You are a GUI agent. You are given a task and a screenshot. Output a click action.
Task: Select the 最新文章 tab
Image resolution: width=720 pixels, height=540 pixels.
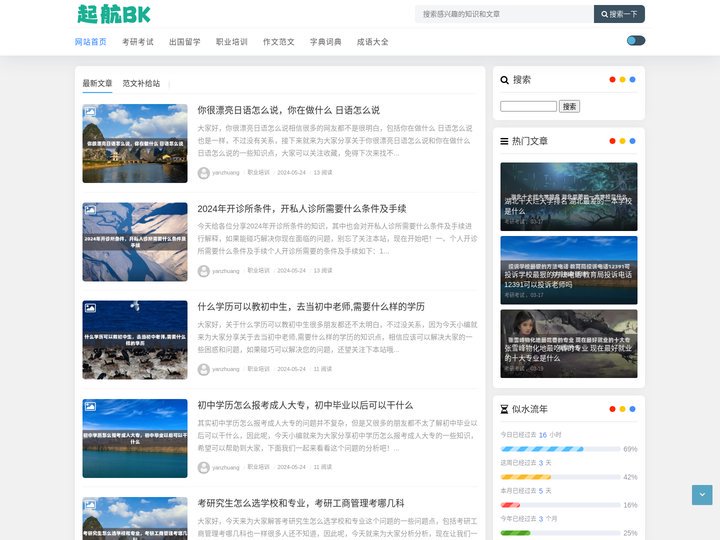(x=97, y=83)
